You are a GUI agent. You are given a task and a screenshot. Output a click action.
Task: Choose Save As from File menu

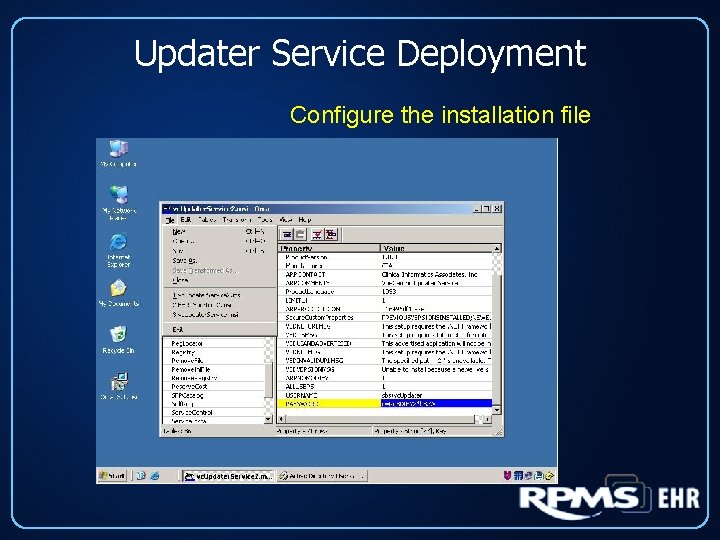[x=219, y=261]
